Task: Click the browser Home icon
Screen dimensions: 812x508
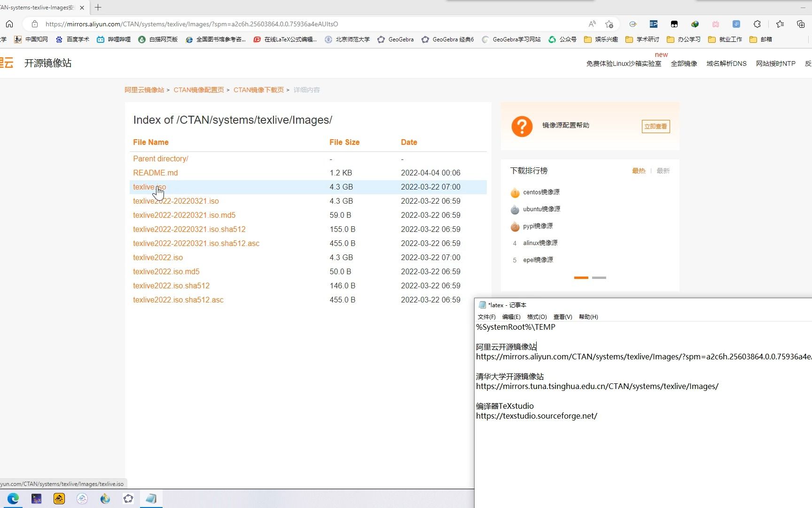Action: coord(9,24)
